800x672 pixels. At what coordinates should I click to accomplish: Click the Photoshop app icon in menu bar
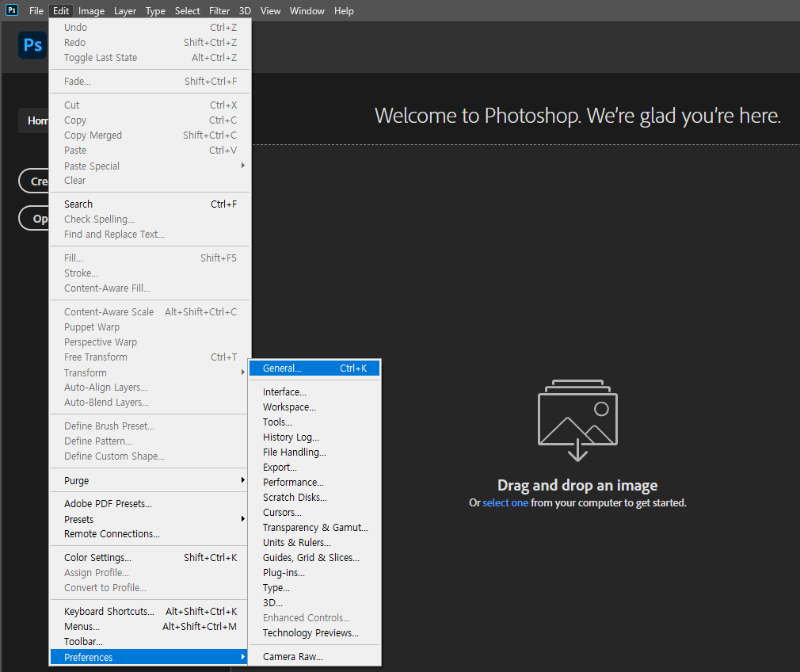coord(11,10)
